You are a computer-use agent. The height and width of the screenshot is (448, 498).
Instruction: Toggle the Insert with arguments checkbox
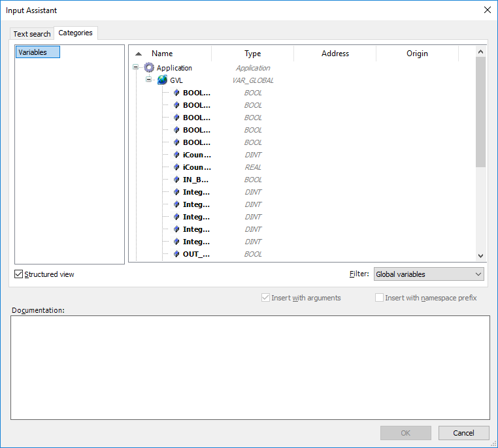pyautogui.click(x=265, y=298)
